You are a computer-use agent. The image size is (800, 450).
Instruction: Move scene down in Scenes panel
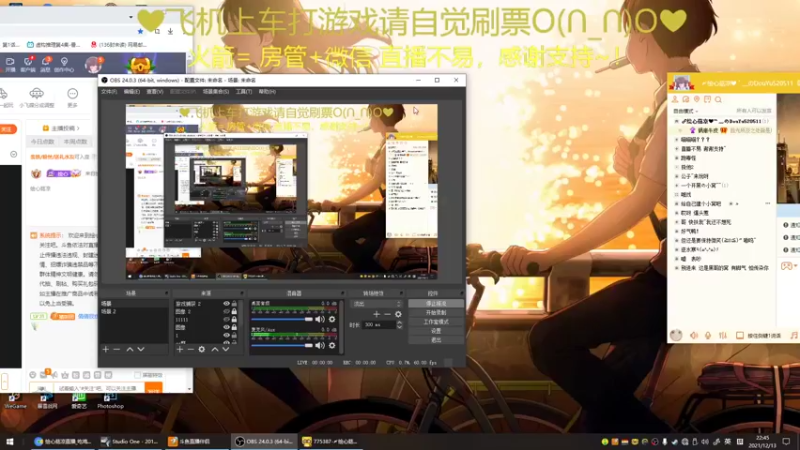(x=141, y=349)
